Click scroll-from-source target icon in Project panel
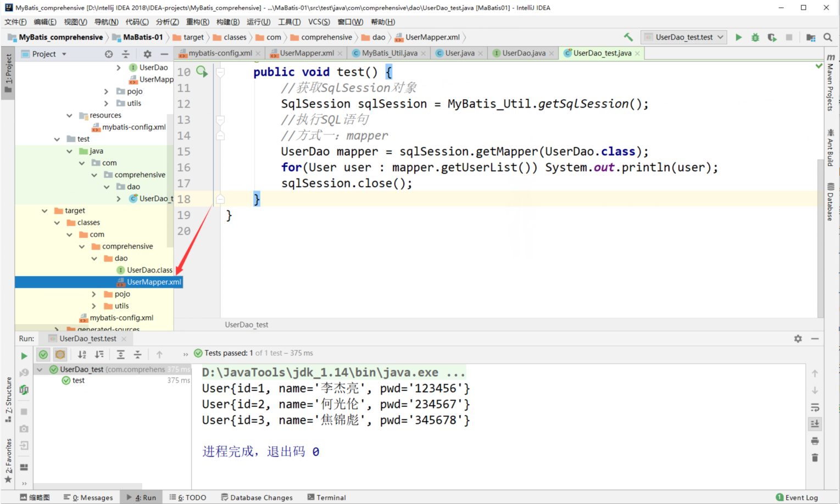This screenshot has width=840, height=504. click(x=109, y=54)
